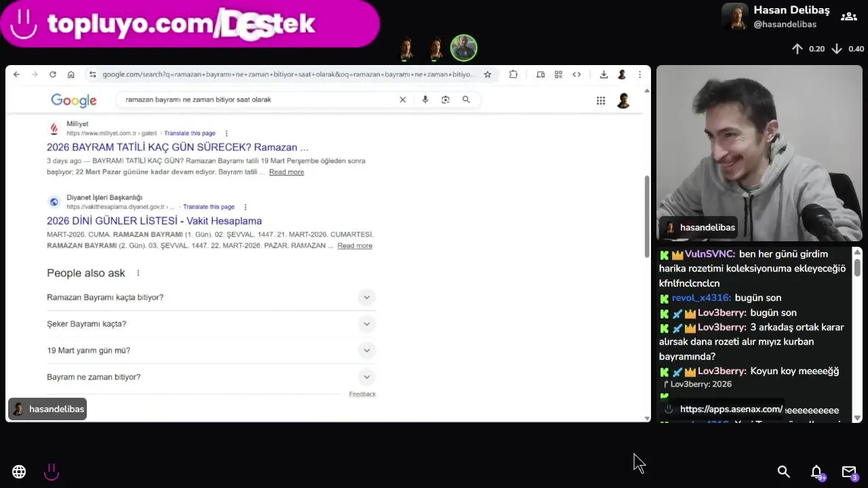Open Hasan Delibaş profile at top right
Image resolution: width=868 pixels, height=488 pixels.
coord(777,16)
